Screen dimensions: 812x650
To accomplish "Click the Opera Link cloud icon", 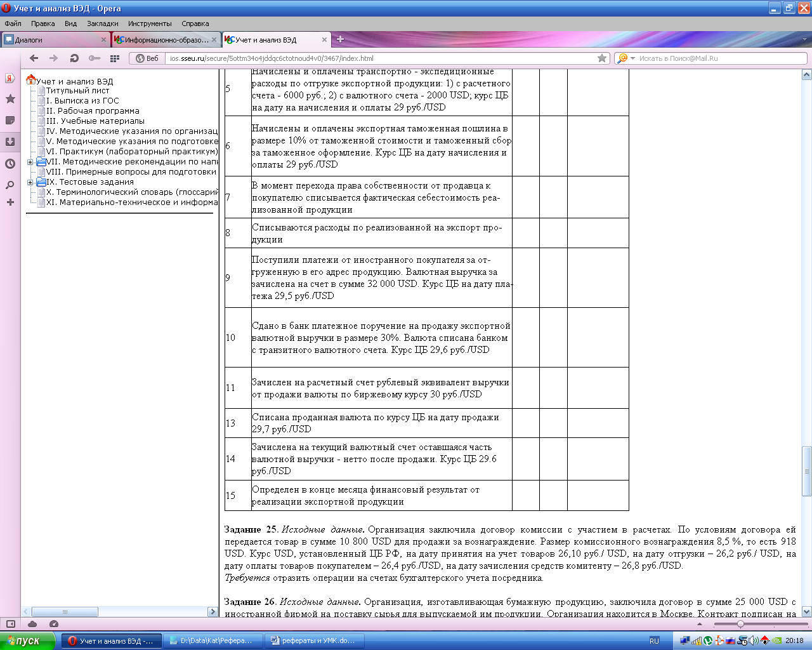I will coord(32,624).
